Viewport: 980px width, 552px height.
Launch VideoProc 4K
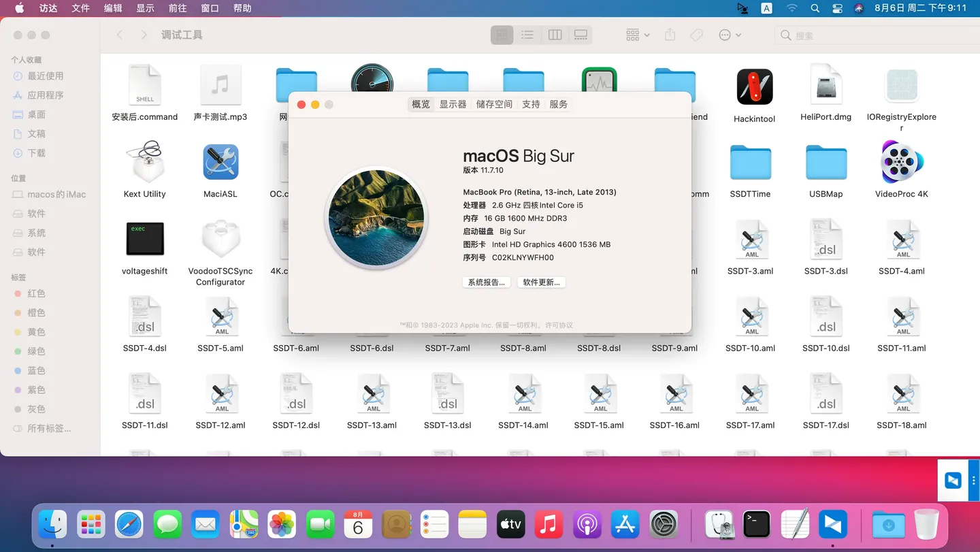(901, 162)
